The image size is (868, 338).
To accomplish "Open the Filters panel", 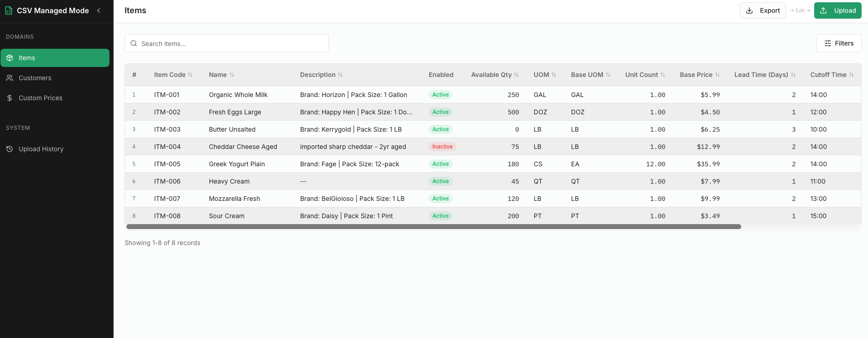I will 839,43.
